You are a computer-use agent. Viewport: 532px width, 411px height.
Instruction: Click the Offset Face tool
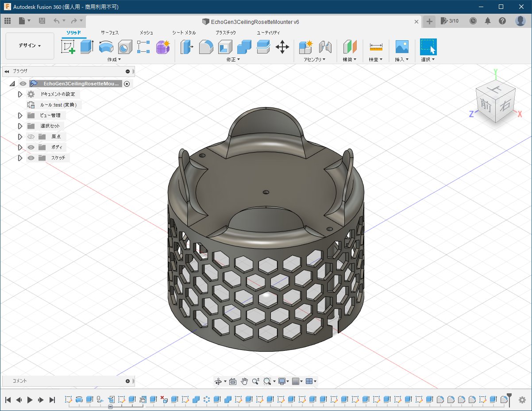(x=263, y=46)
